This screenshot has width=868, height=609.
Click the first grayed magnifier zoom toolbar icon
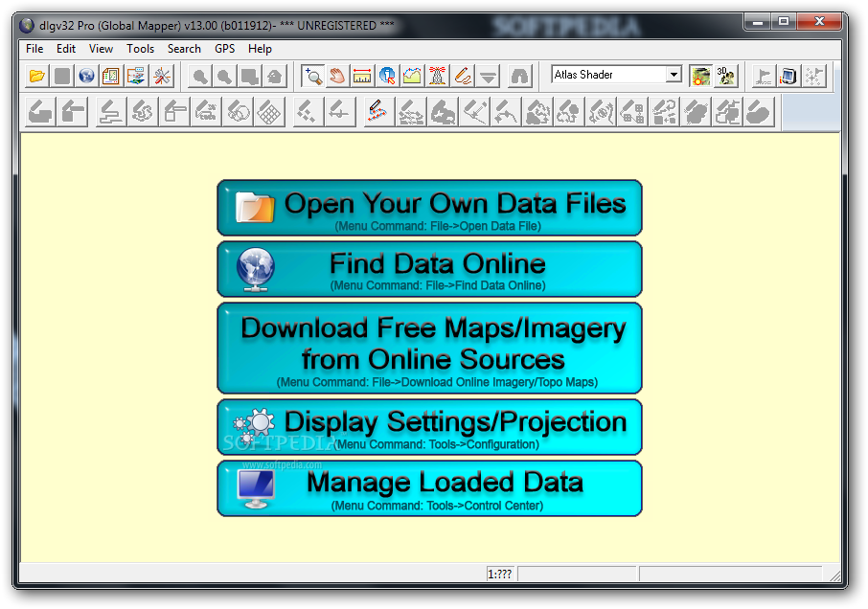click(x=200, y=76)
